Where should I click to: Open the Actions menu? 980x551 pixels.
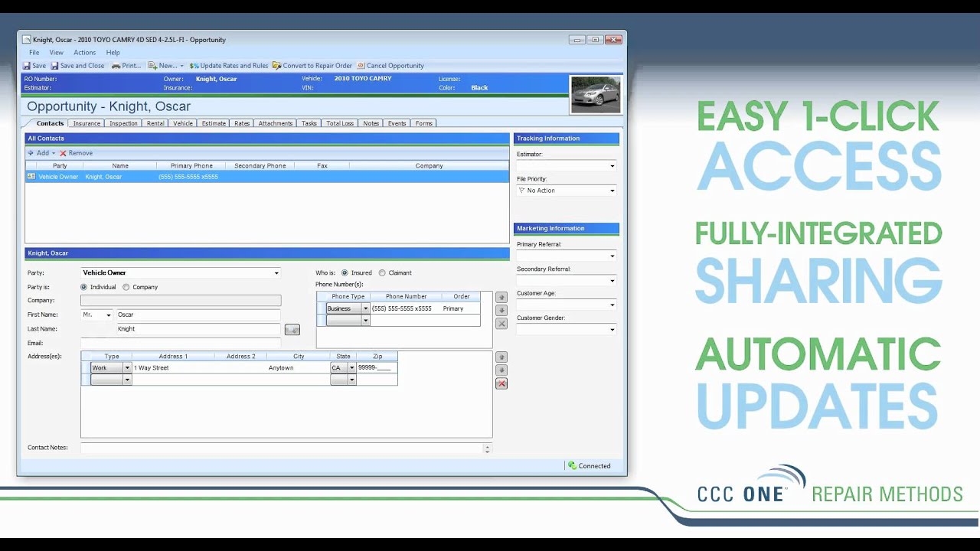[85, 53]
